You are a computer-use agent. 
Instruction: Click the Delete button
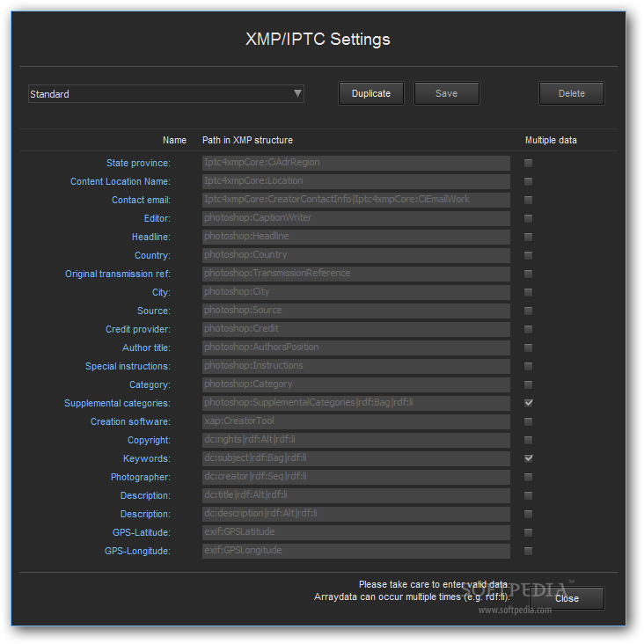[x=571, y=93]
